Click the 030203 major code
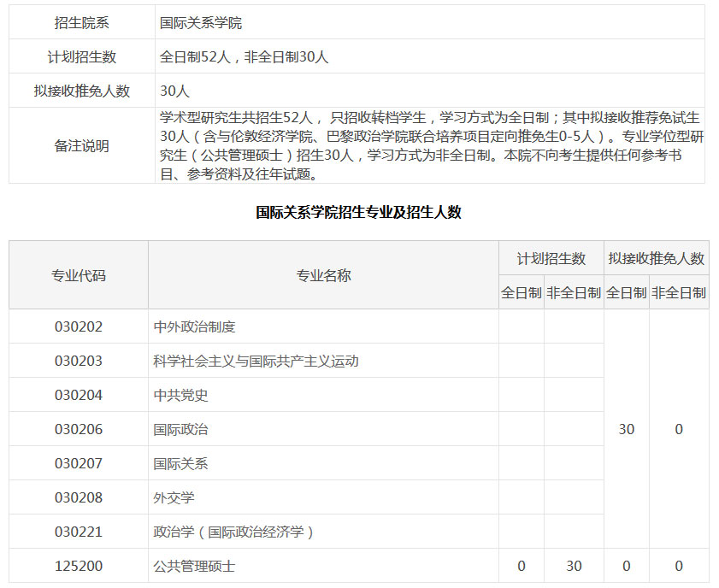 tap(78, 361)
